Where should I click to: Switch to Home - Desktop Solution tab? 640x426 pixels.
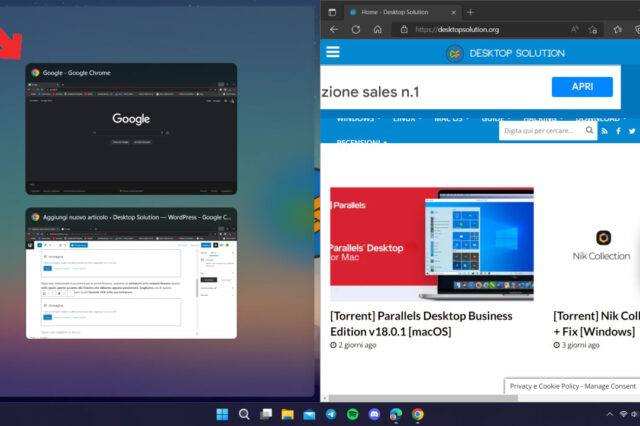(x=394, y=12)
